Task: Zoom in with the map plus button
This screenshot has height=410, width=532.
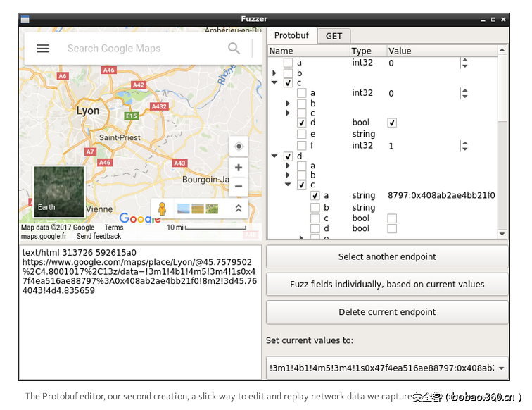Action: [x=239, y=168]
